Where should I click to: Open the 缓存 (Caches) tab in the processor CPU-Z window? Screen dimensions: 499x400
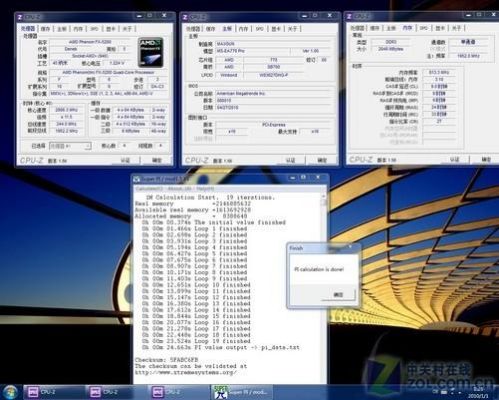coord(45,29)
